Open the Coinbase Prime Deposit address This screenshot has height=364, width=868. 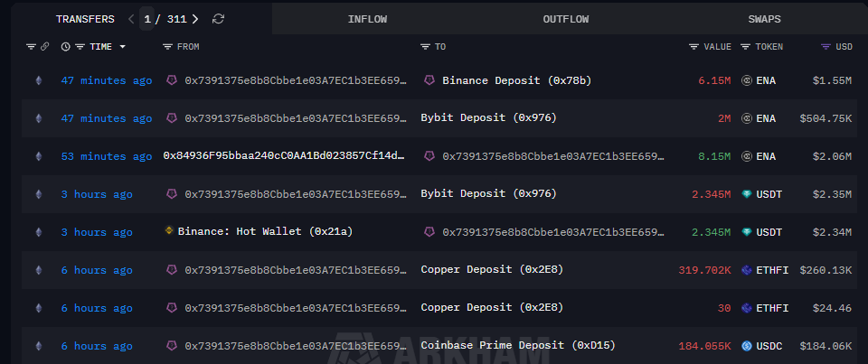505,346
